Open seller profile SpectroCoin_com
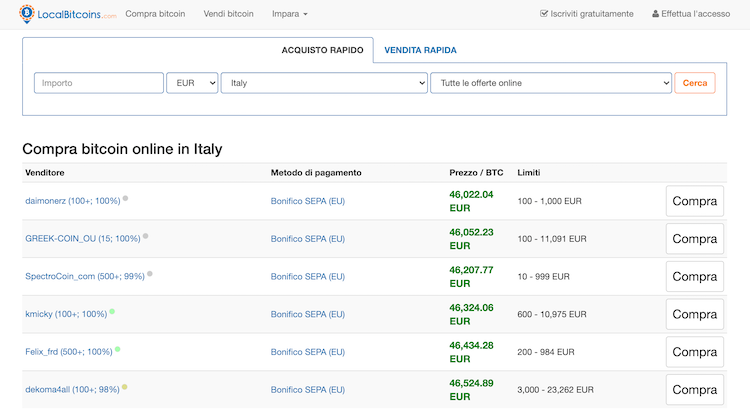 [85, 277]
